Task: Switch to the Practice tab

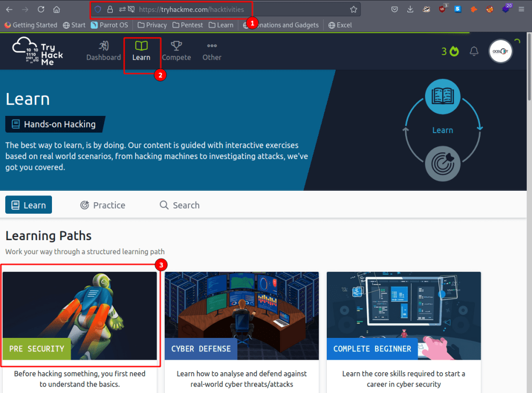Action: pos(103,205)
